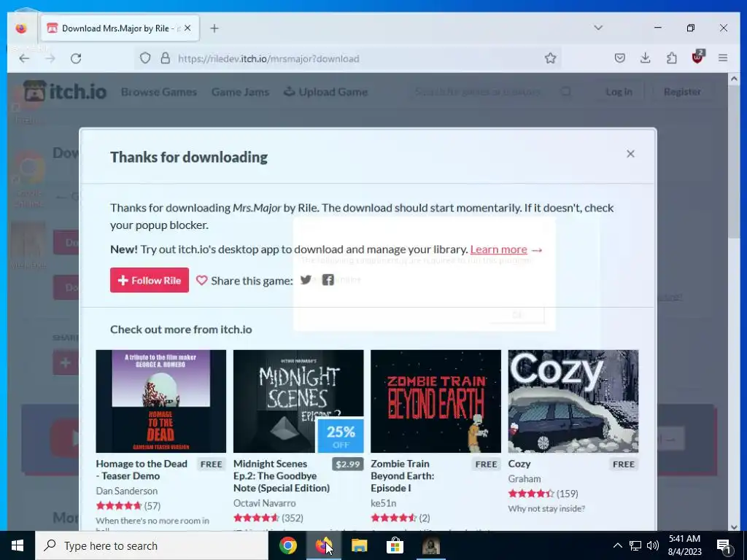Click the Firefox taskbar icon
Viewport: 747px width, 560px height.
(323, 545)
